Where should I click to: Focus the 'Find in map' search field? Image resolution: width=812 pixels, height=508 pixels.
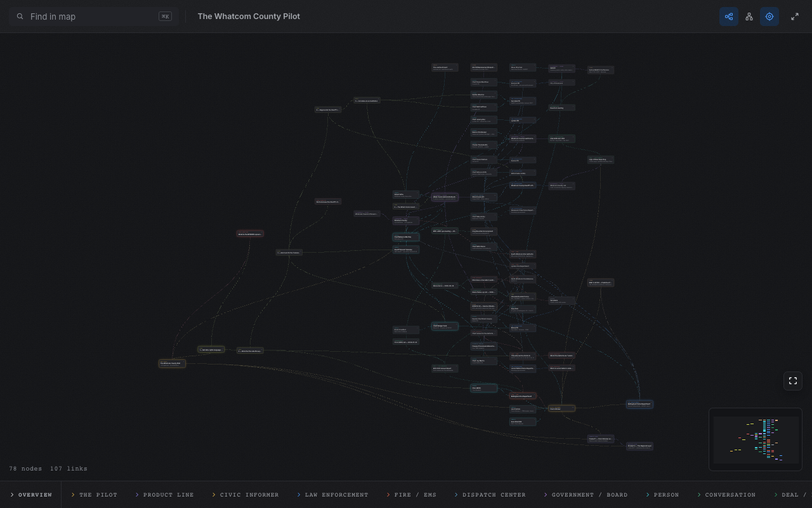[94, 17]
